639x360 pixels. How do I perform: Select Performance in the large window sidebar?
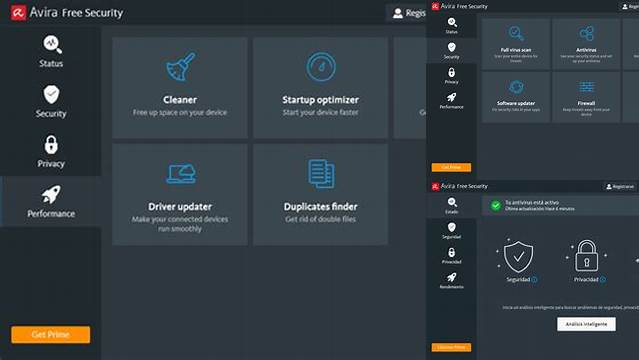click(x=51, y=201)
